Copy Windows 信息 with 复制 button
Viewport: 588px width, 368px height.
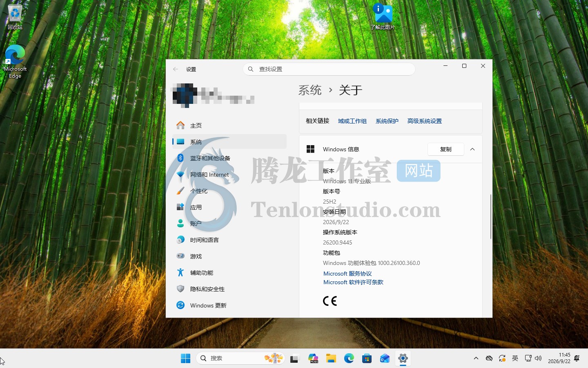(x=446, y=149)
